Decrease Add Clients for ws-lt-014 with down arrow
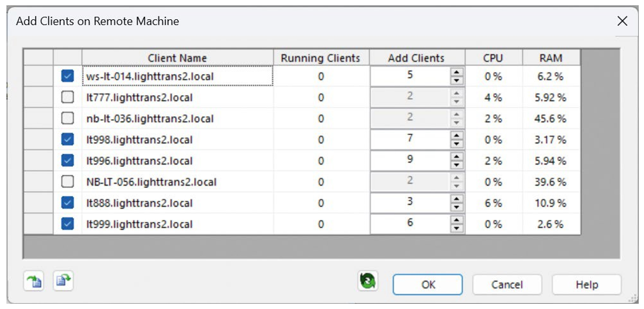Viewport: 644px width, 309px height. tap(456, 81)
